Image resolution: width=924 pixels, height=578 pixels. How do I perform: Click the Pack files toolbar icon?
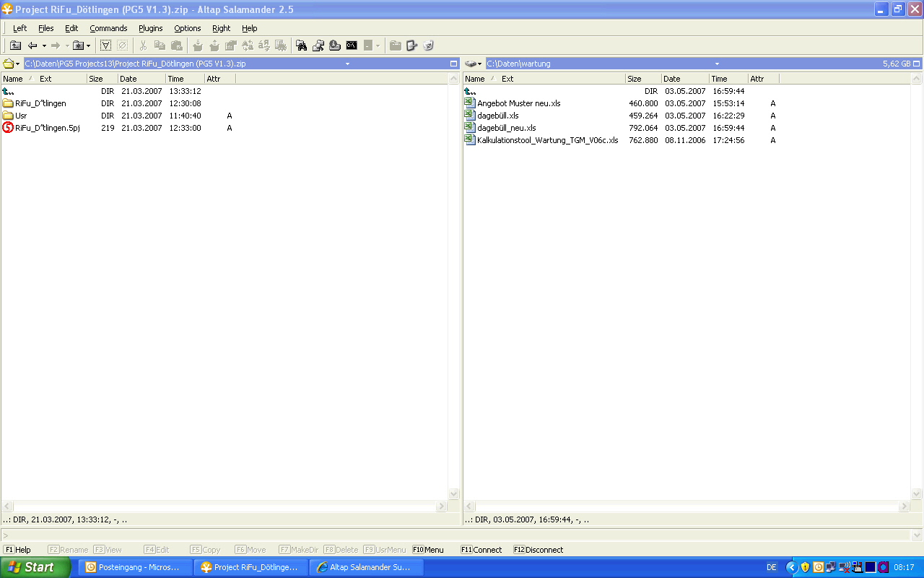197,46
